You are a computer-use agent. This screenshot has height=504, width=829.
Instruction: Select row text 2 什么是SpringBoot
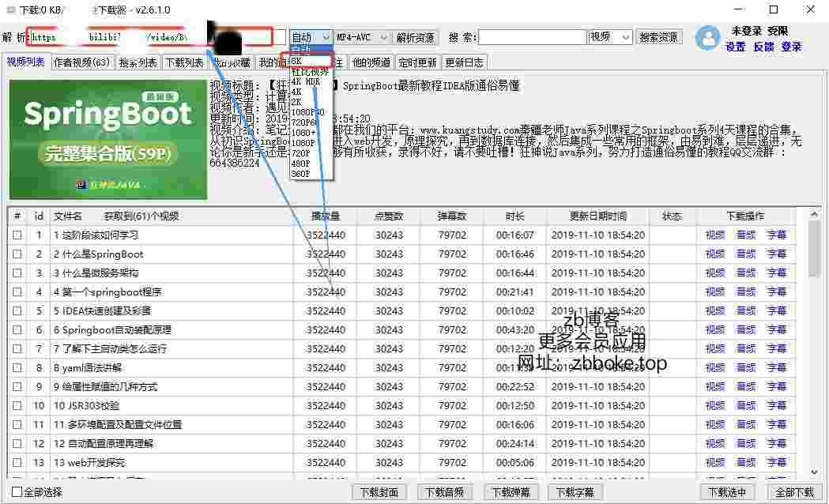click(x=99, y=254)
